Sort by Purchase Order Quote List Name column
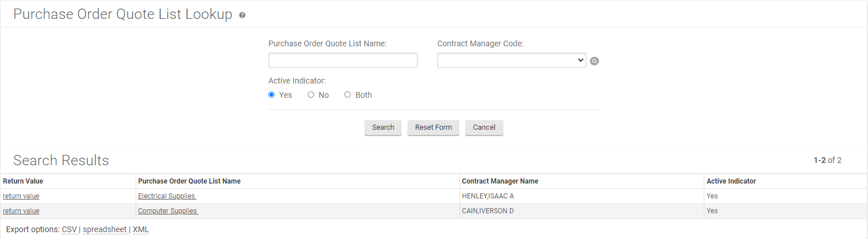 point(189,181)
